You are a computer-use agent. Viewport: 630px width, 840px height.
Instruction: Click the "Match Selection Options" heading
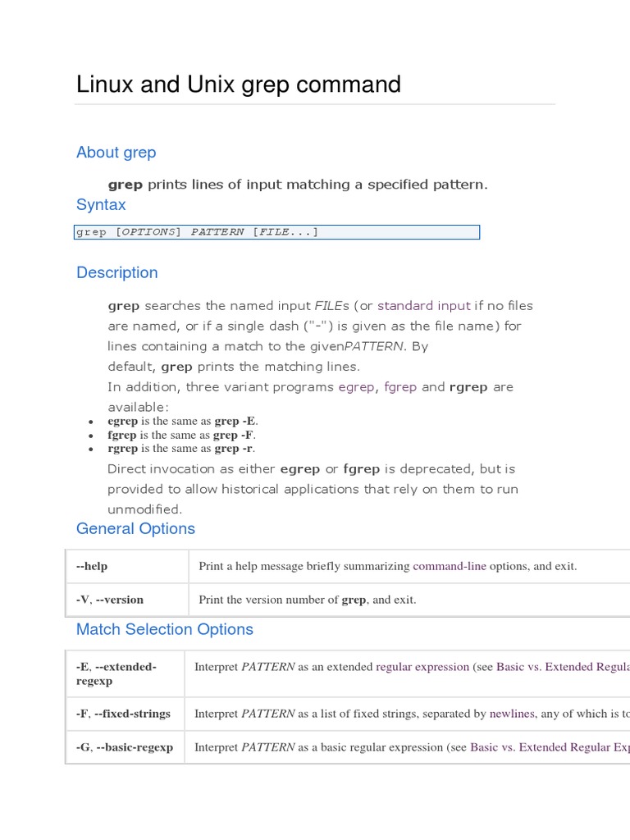(164, 629)
